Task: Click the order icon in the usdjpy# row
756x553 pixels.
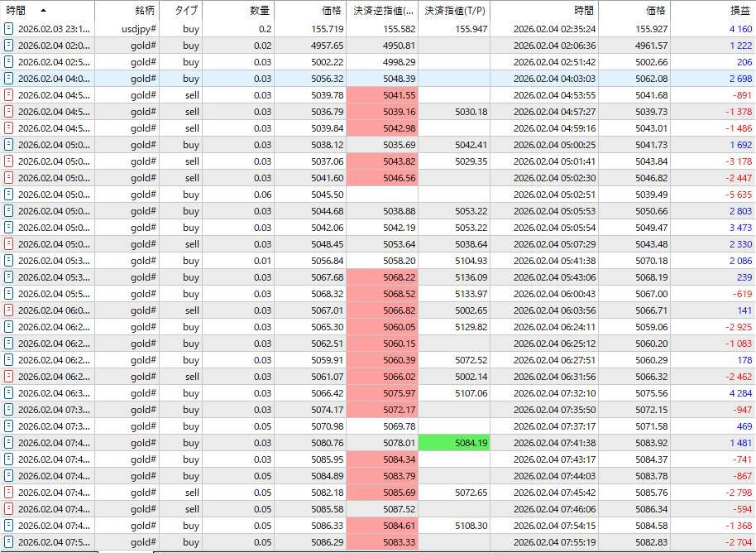Action: [8, 29]
